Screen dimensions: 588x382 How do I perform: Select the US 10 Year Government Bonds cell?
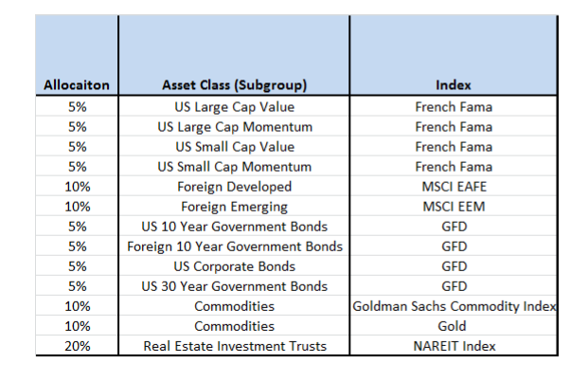tap(235, 227)
